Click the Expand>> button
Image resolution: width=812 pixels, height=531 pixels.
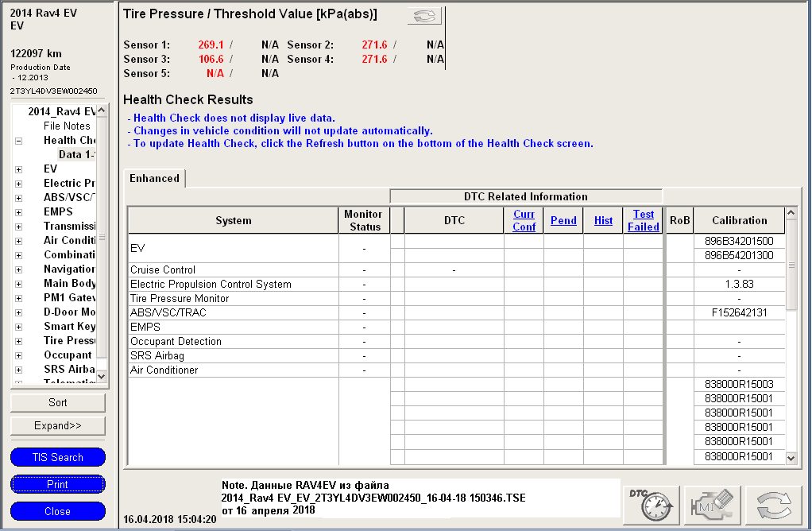57,426
